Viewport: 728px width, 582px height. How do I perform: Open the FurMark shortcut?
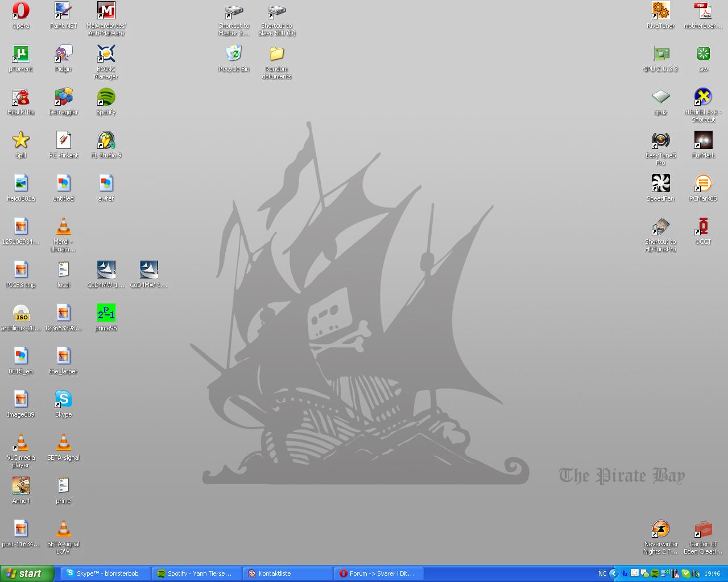click(703, 145)
